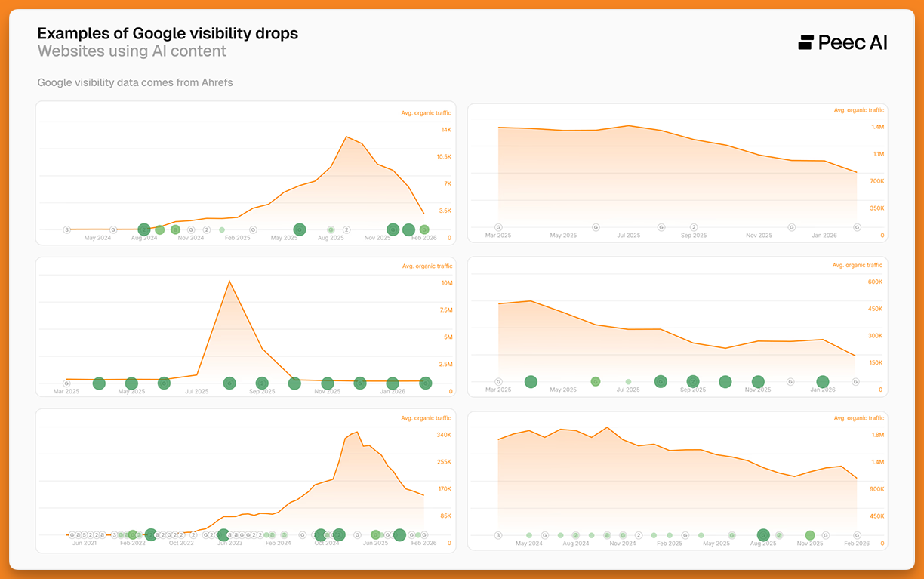Click the 'Oct 2022' axis label
This screenshot has height=579, width=924.
181,543
